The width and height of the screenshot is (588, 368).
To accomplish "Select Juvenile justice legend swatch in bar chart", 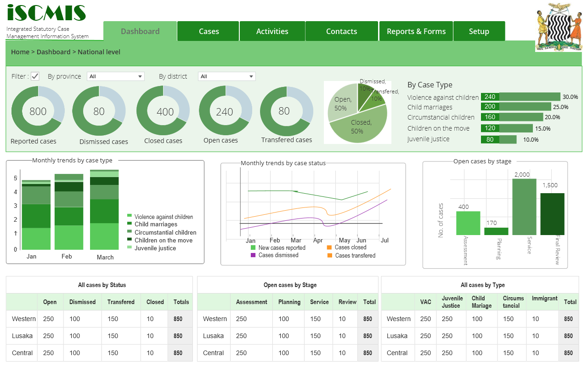I will (130, 247).
